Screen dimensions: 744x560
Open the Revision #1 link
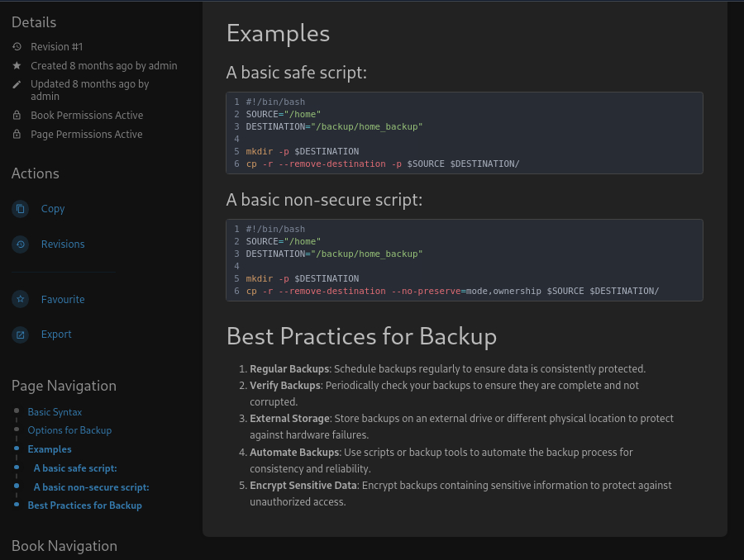(56, 47)
